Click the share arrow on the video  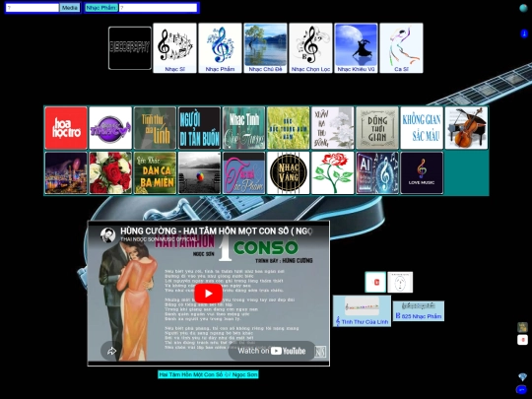click(x=111, y=351)
